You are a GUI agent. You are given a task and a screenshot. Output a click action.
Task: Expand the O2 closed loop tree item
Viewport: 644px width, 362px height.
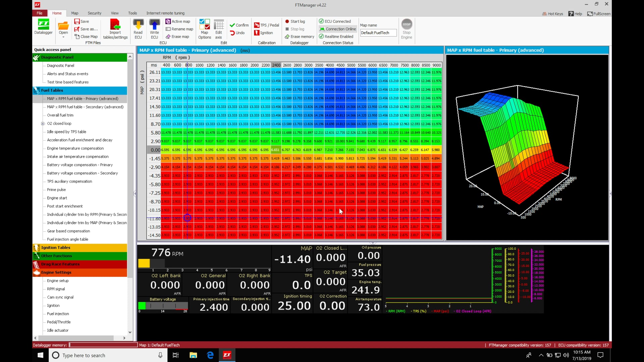point(43,123)
